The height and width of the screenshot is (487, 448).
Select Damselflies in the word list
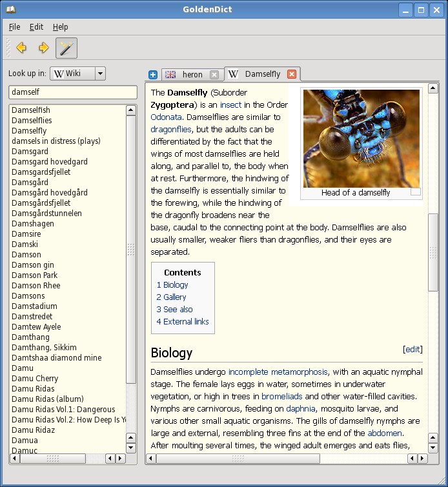pyautogui.click(x=32, y=120)
